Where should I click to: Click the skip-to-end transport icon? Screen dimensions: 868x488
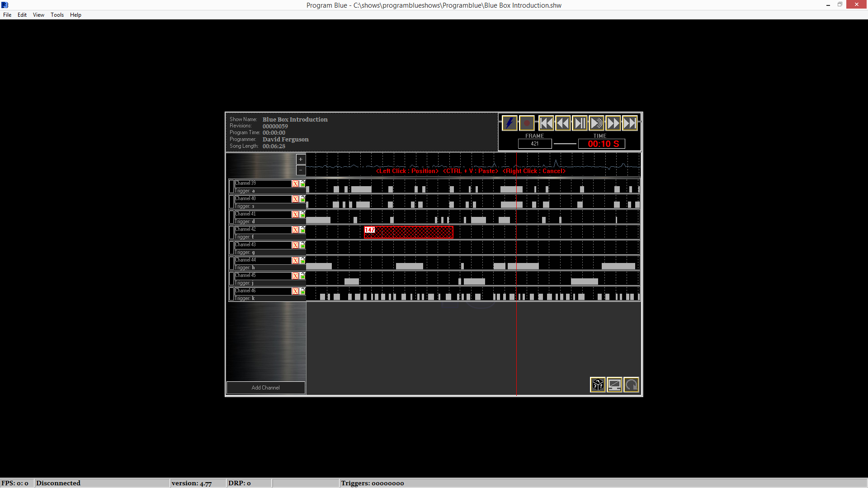(x=630, y=123)
